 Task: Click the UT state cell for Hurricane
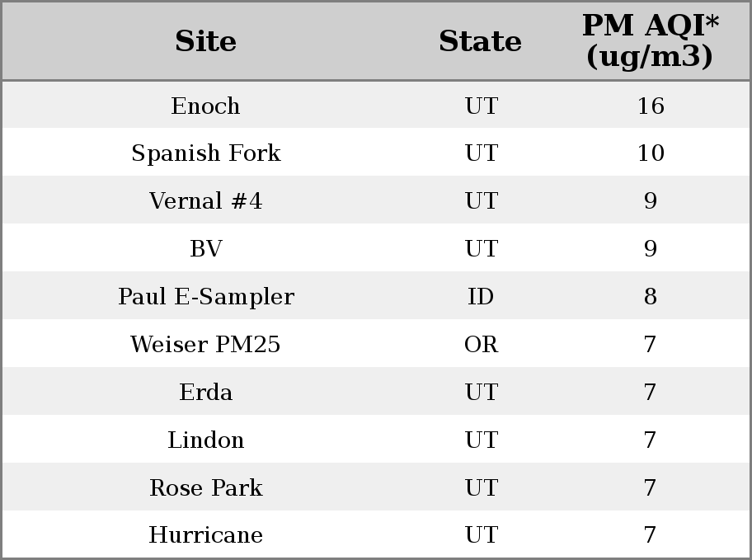481,535
